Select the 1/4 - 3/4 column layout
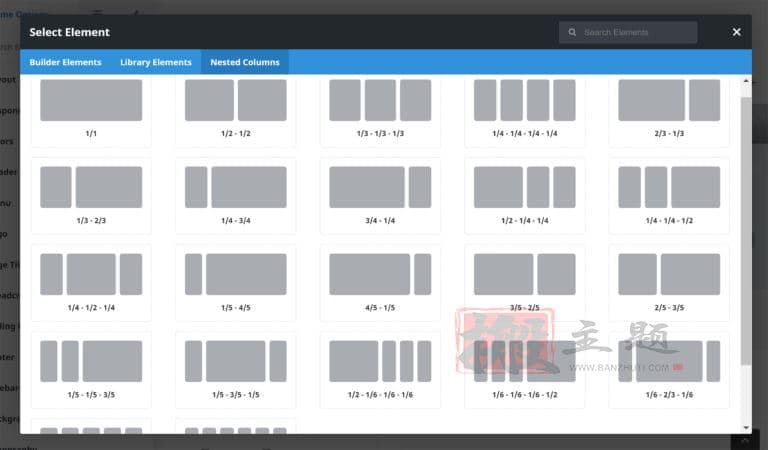Screen dimensions: 768x450 click(236, 196)
